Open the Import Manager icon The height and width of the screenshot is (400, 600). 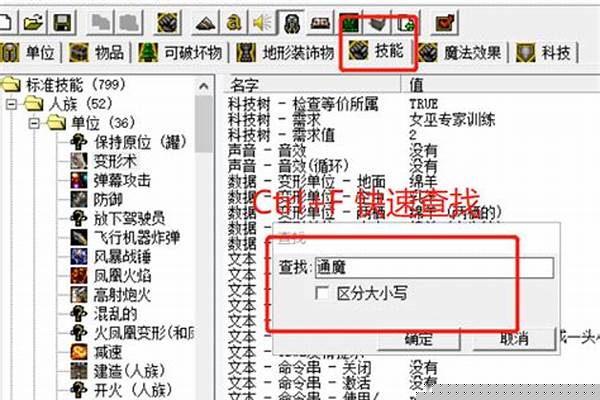406,23
